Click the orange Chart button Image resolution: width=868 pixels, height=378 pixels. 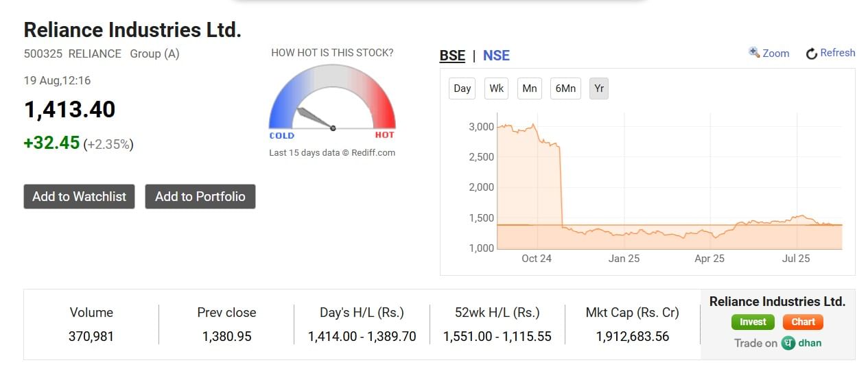pyautogui.click(x=803, y=322)
